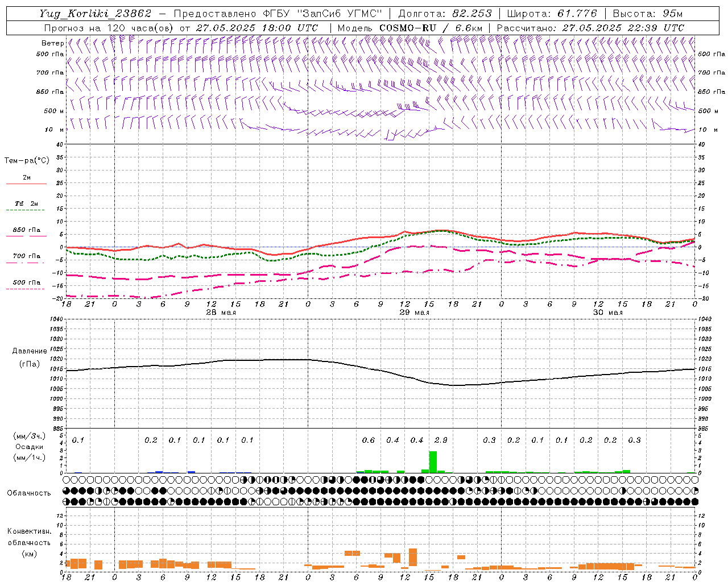
Task: Click the Тем-ра(°C) axis label
Action: click(27, 161)
